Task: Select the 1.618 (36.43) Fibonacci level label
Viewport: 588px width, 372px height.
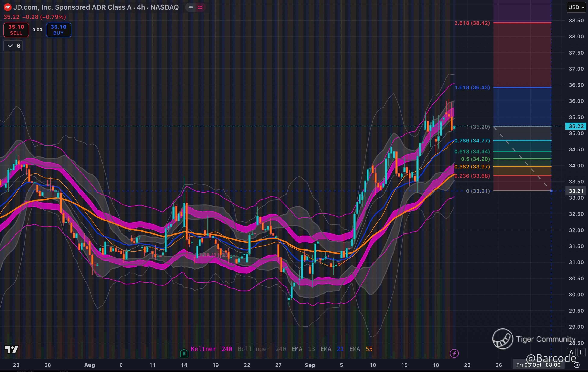Action: click(x=472, y=87)
